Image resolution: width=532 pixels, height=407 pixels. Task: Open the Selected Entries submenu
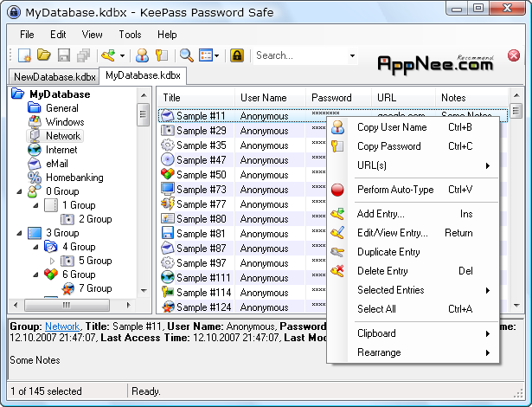tap(414, 290)
